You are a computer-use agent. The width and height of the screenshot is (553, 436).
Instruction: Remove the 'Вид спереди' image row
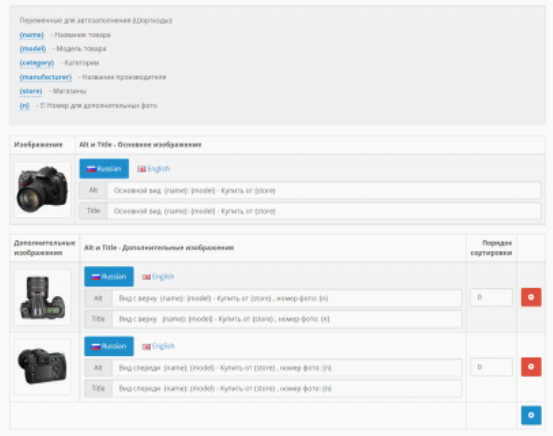(x=531, y=367)
